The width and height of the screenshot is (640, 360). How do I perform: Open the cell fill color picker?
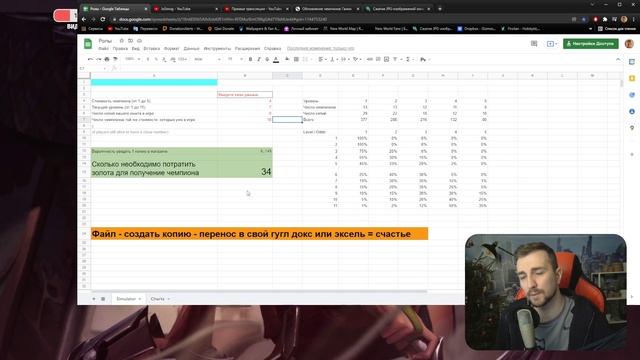287,60
